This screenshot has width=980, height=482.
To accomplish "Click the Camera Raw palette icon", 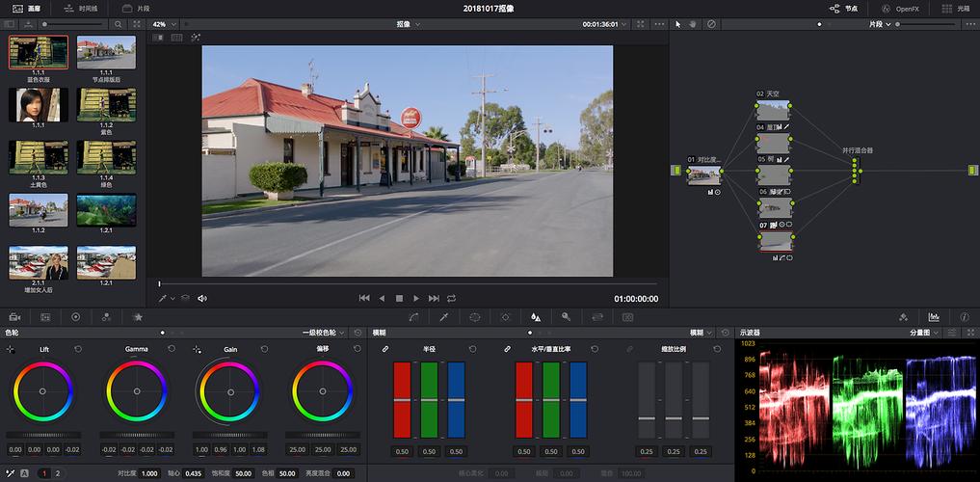I will (14, 316).
